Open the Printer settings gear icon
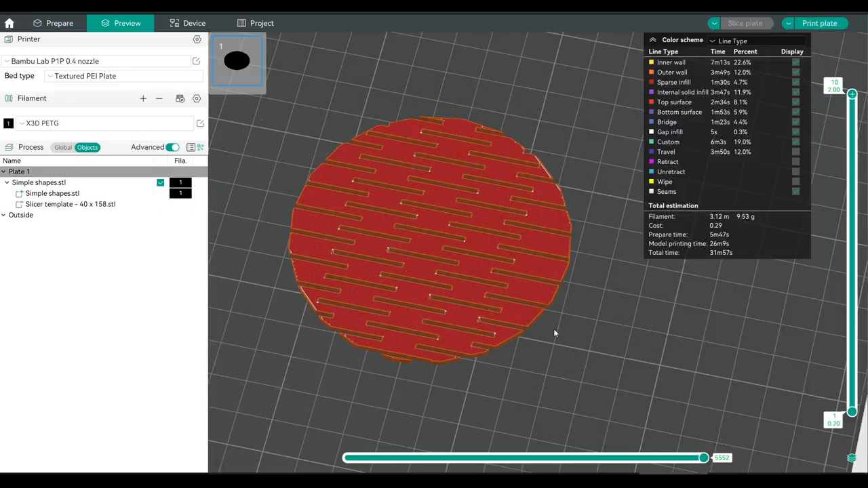This screenshot has height=488, width=868. [x=197, y=39]
